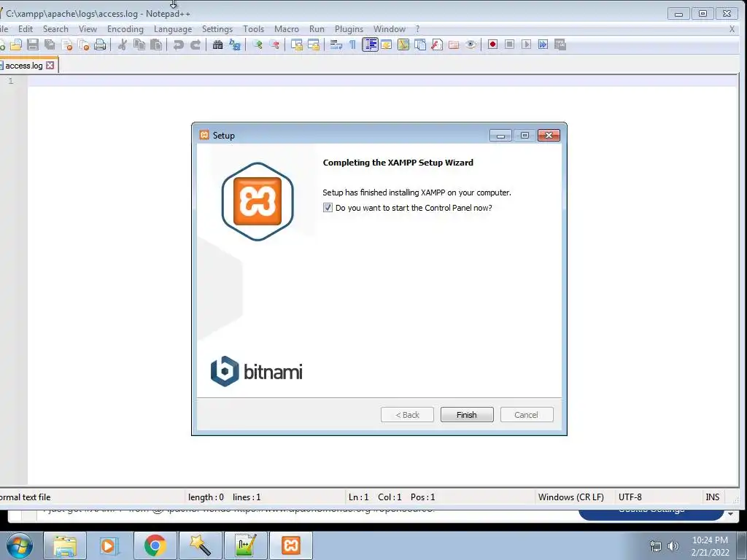
Task: Open the Edit menu in Notepad++
Action: click(x=26, y=29)
